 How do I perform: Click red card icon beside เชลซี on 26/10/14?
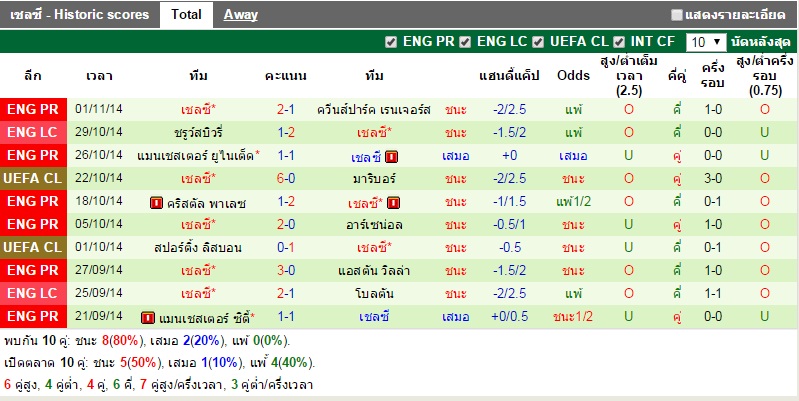point(392,156)
